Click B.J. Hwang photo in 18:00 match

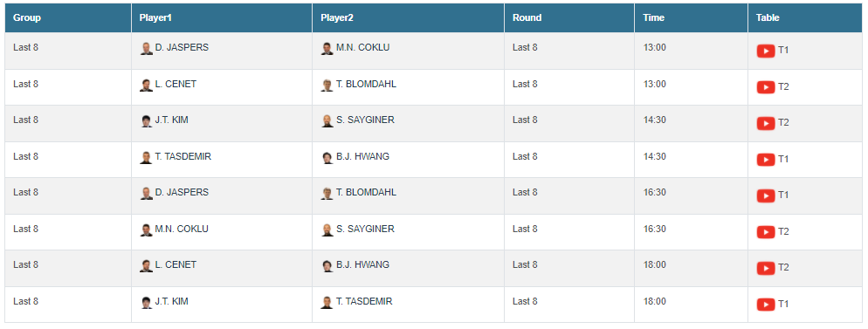pos(327,266)
